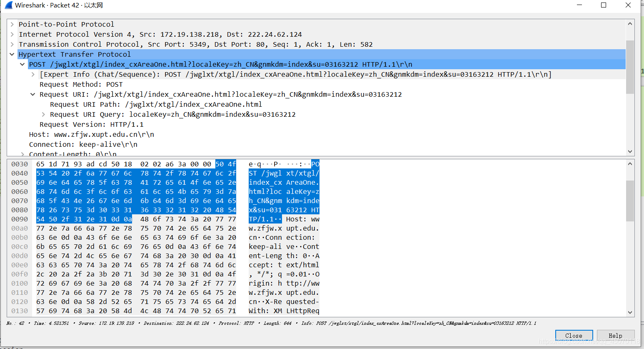The height and width of the screenshot is (349, 644).
Task: Expand the Transmission Control Protocol node
Action: (x=12, y=44)
